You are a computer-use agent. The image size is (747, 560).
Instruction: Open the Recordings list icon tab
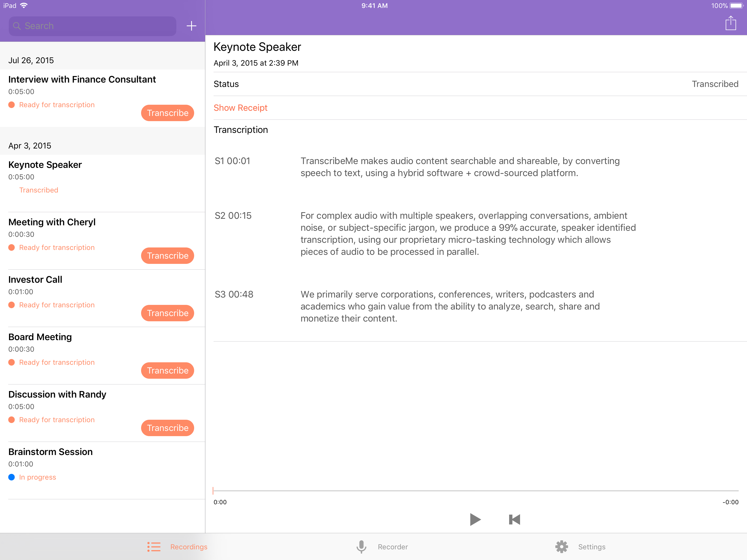pos(154,547)
